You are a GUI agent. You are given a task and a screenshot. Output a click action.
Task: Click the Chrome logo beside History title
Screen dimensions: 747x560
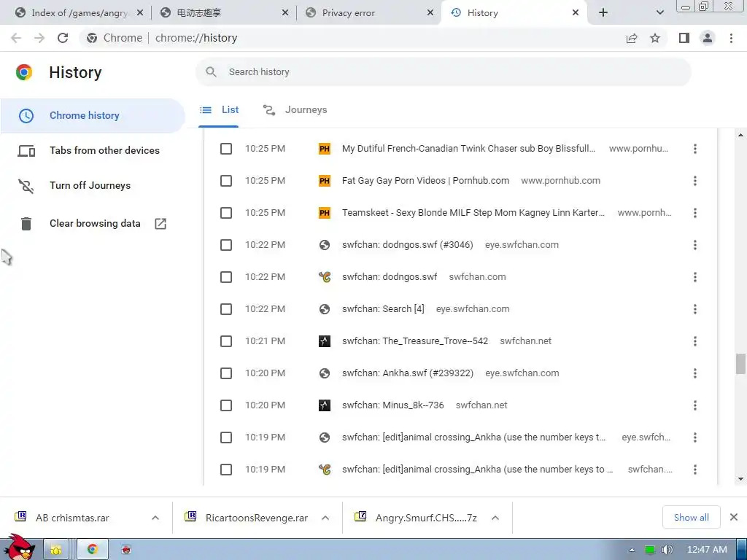(24, 72)
